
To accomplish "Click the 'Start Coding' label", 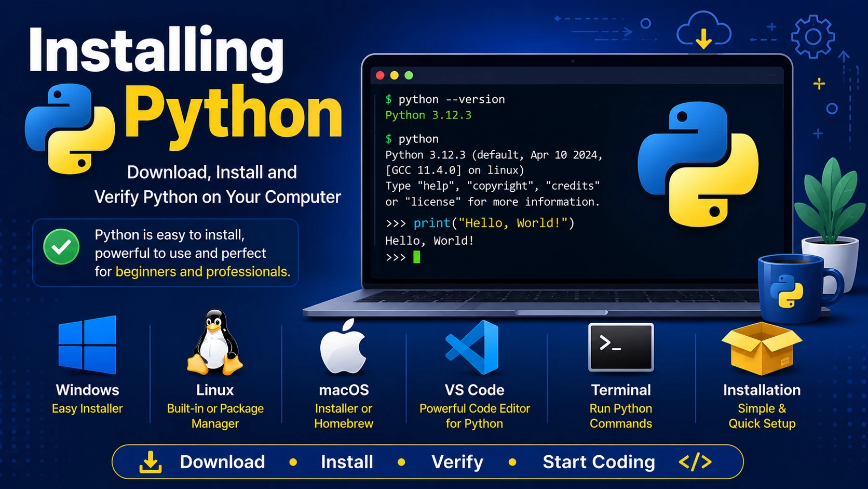I will tap(599, 461).
